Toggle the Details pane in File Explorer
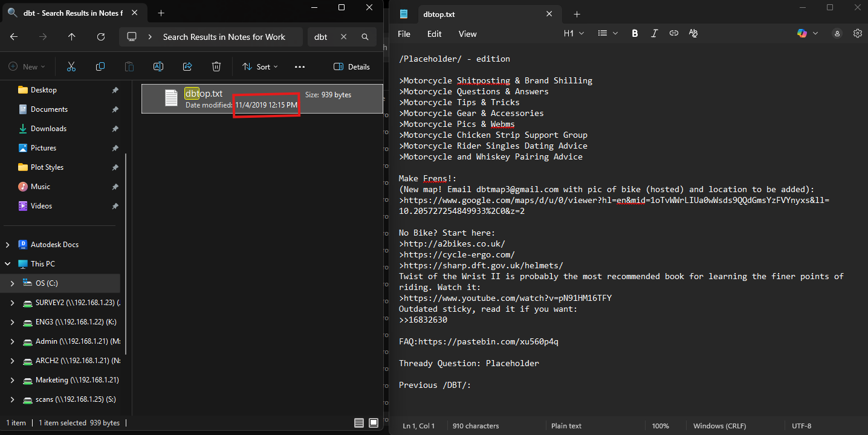 tap(352, 66)
